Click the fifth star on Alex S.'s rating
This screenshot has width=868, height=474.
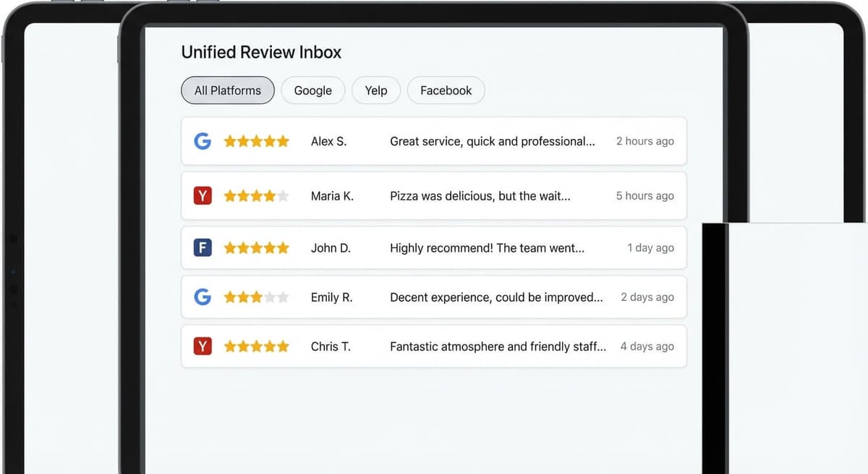282,141
